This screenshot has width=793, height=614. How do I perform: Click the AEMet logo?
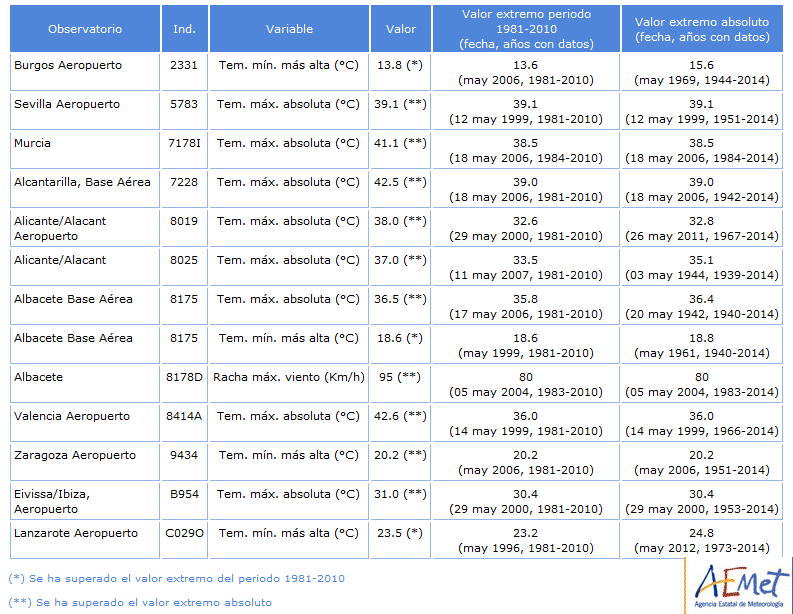pos(738,586)
